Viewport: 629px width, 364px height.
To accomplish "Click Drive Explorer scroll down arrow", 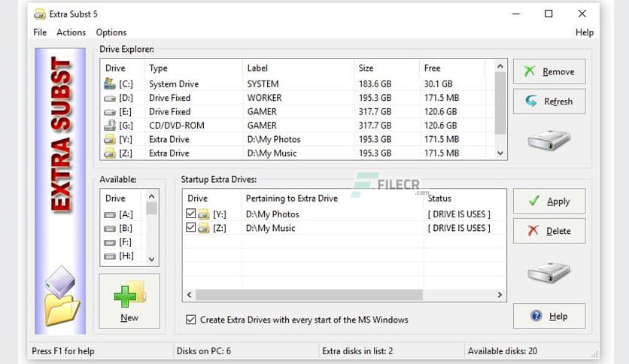I will coord(500,153).
